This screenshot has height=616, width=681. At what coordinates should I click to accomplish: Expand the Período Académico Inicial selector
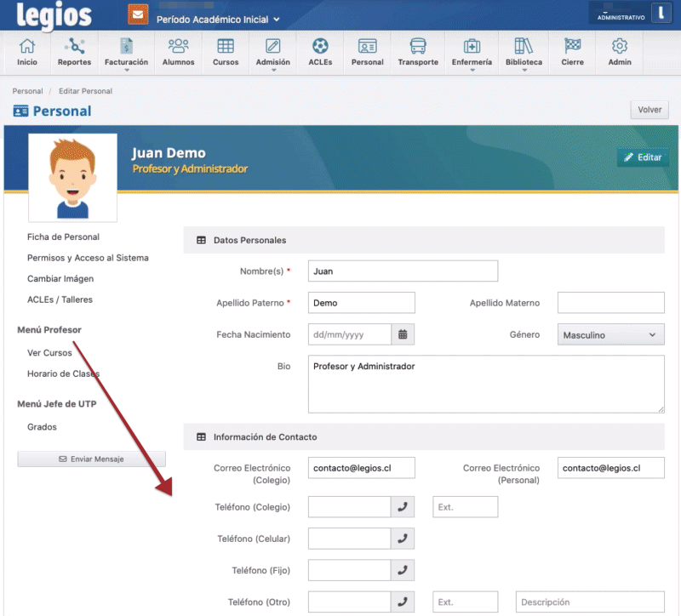[x=218, y=20]
